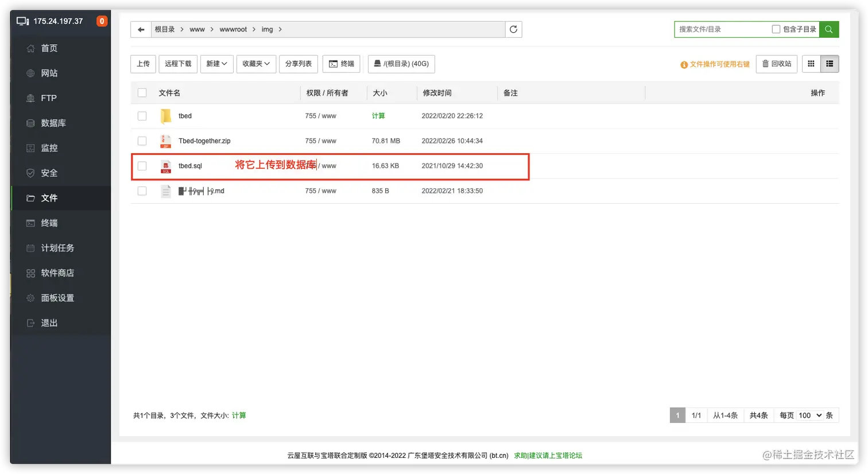Change the 每页 100 page size selector
The image size is (868, 474).
coord(809,415)
